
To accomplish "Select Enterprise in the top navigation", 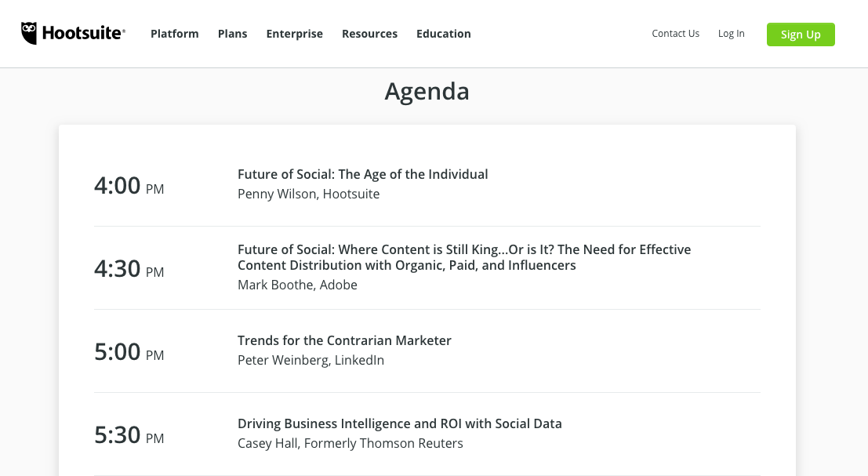I will [294, 34].
